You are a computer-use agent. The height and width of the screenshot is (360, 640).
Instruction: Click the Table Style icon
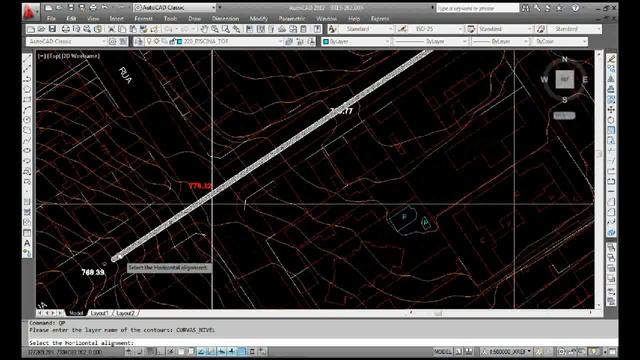[471, 29]
